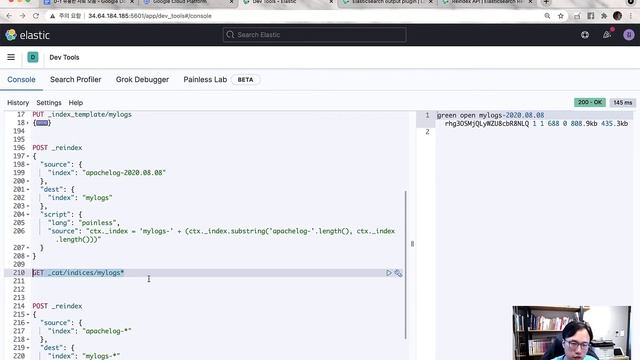Click the browser forward arrow
Viewport: 640px width, 360px height.
(x=22, y=16)
